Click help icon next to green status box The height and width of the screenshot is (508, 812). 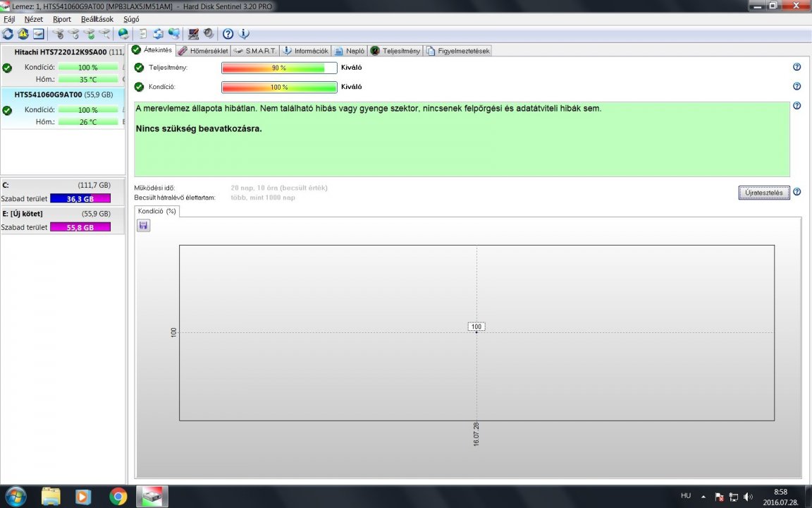point(797,105)
